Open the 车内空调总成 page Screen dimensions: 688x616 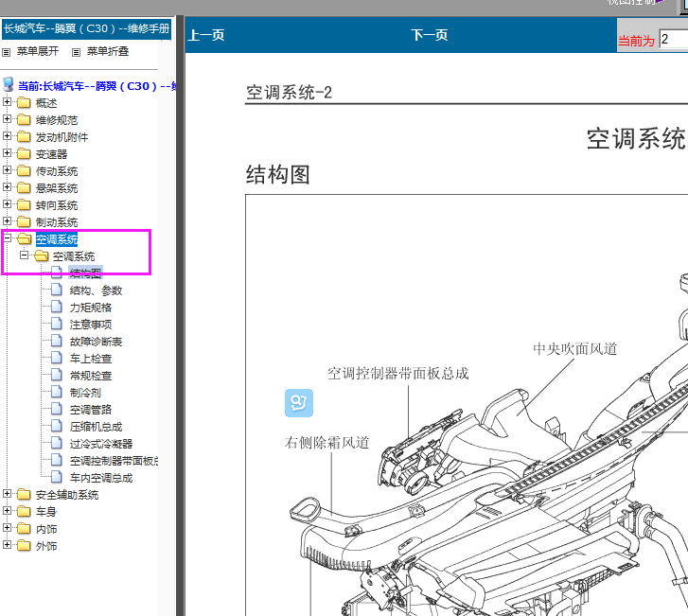click(x=101, y=478)
